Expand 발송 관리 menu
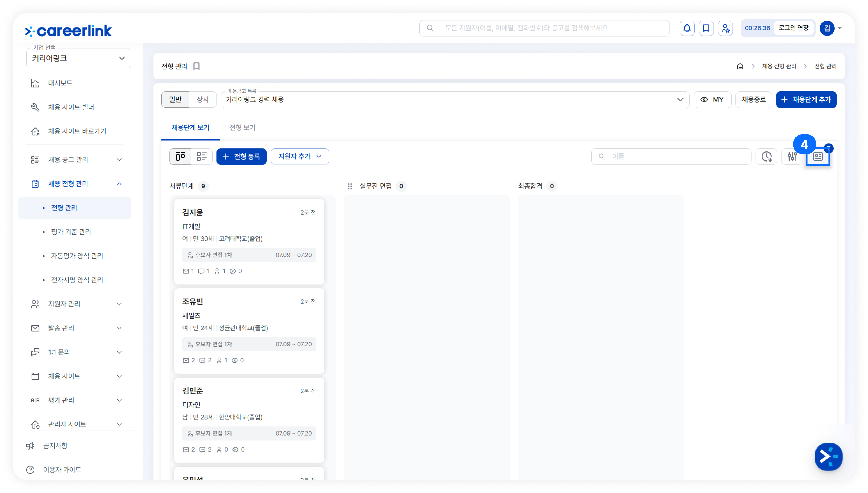Screen dimensions: 868x493 click(x=119, y=328)
